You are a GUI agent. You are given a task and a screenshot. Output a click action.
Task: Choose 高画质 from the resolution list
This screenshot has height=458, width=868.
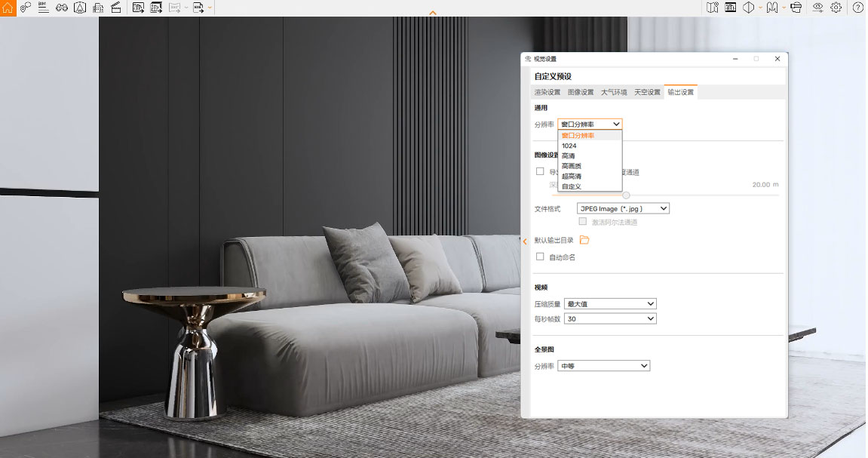(x=590, y=165)
